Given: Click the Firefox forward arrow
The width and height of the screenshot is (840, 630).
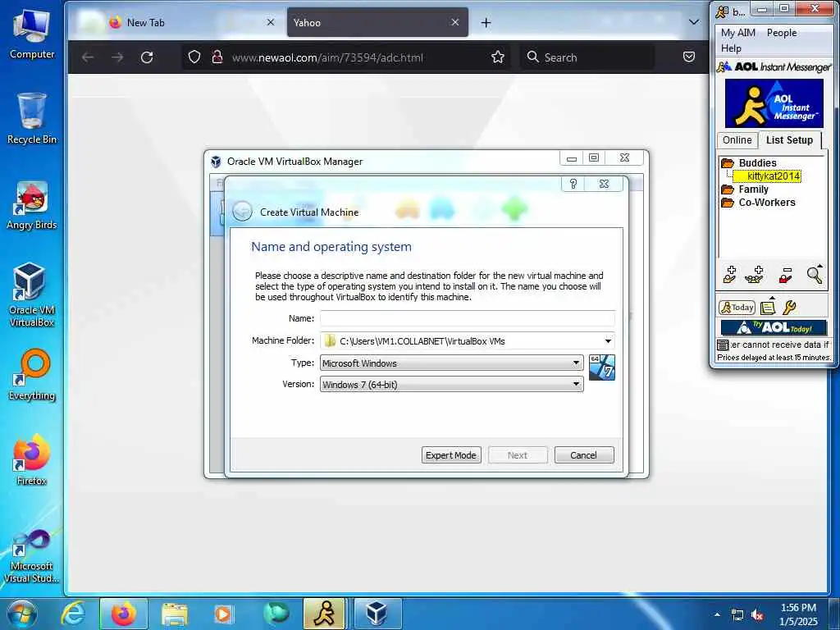Looking at the screenshot, I should point(117,57).
